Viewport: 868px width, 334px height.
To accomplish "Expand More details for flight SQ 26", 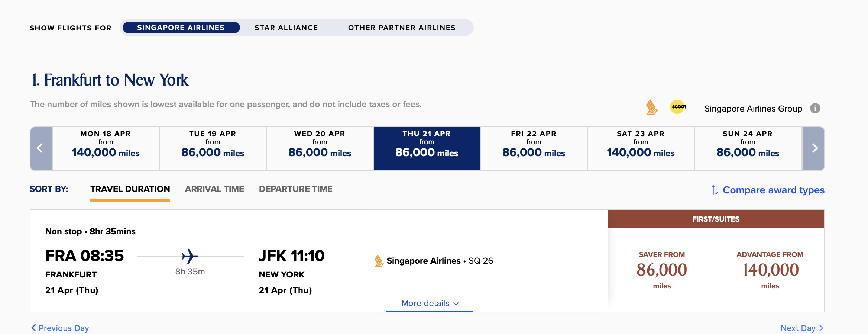I will point(430,303).
